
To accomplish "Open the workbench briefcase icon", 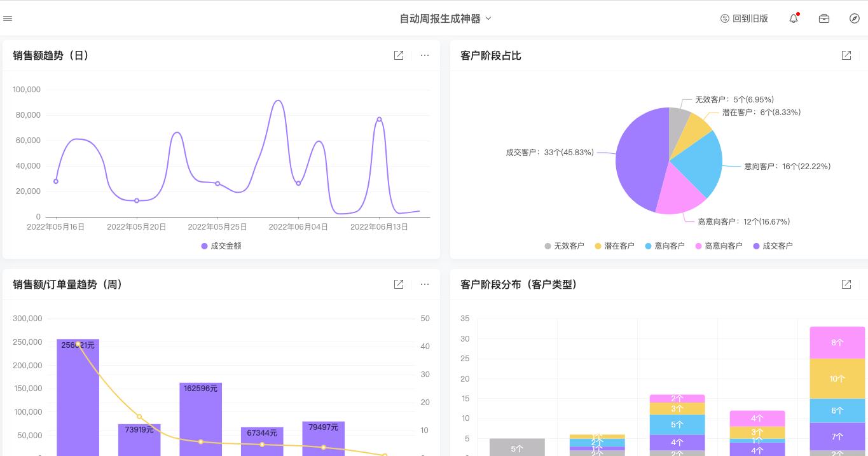I will tap(823, 18).
